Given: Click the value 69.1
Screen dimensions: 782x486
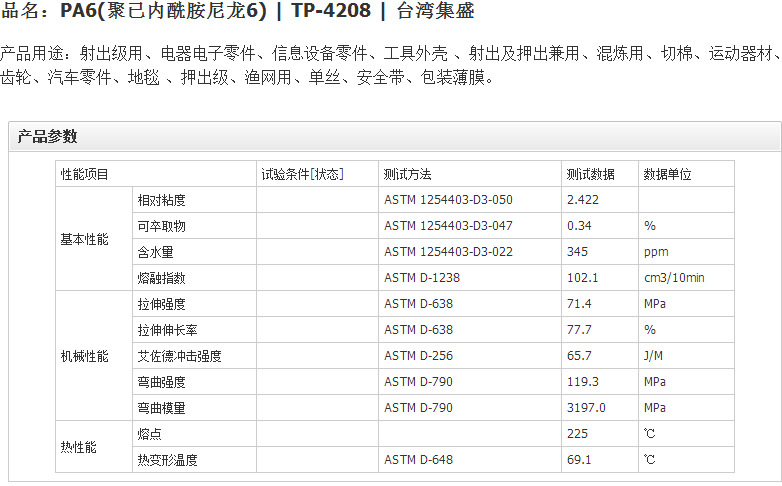Looking at the screenshot, I should point(579,459).
